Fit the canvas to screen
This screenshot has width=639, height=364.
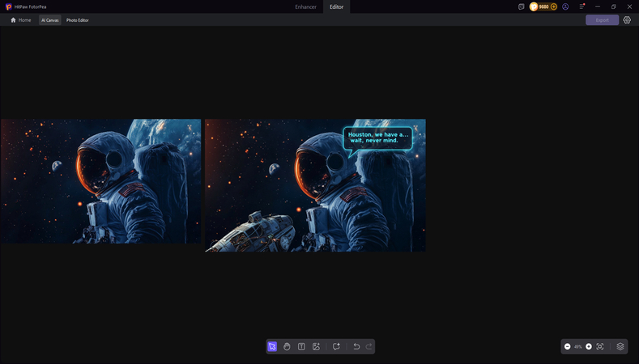600,346
